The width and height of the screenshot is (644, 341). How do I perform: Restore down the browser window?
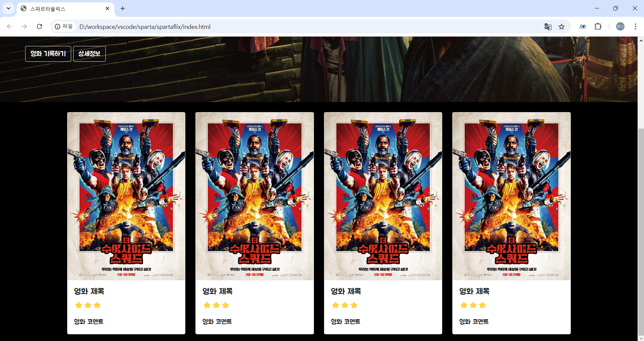click(x=615, y=8)
